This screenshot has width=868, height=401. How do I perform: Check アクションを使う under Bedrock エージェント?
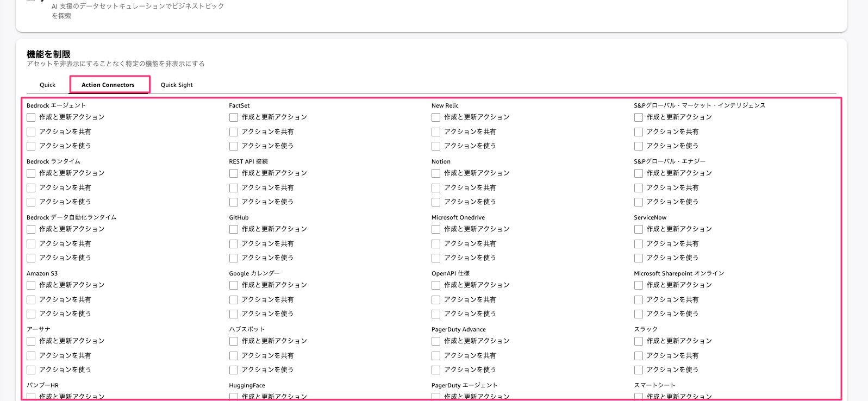(31, 146)
